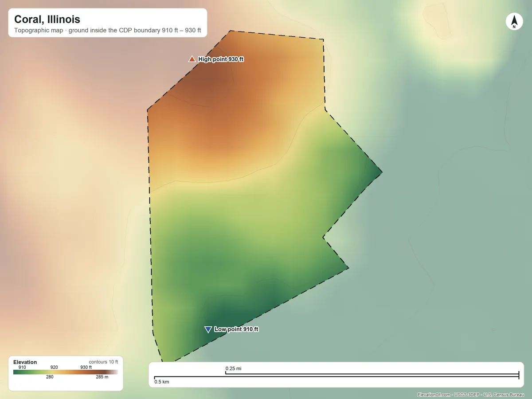Click the '0.25 mi' scale bar label
532x399 pixels.
pos(233,368)
